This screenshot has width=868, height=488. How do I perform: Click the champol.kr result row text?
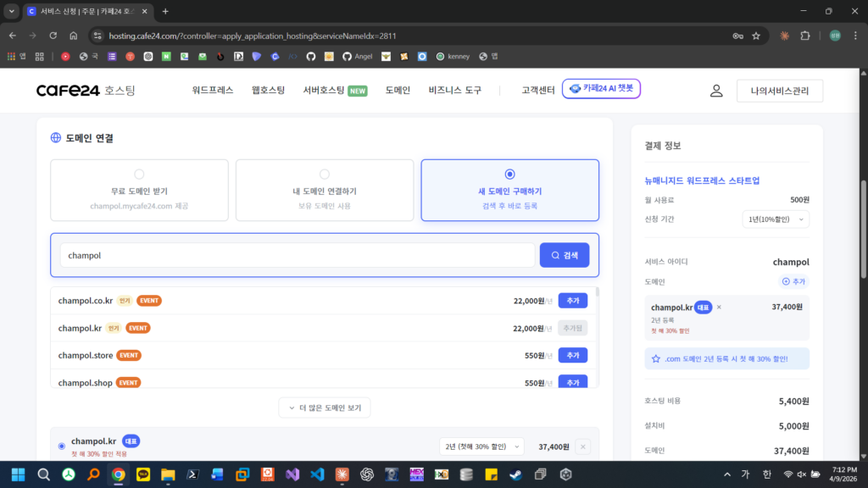[x=80, y=328]
